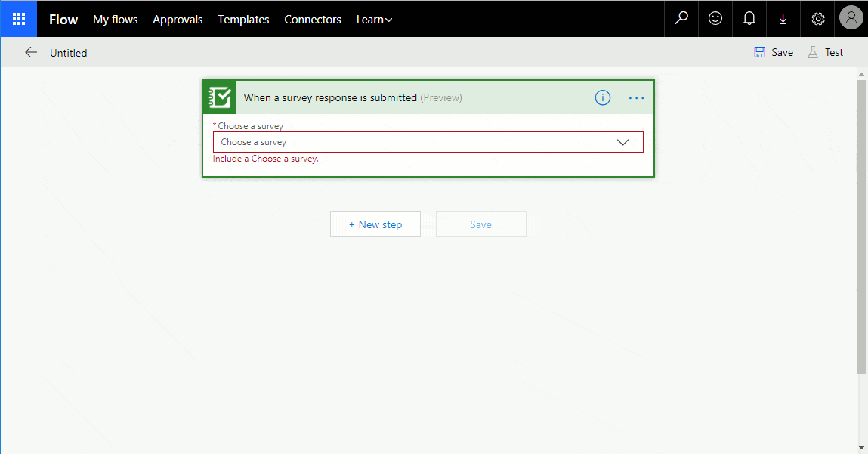
Task: Open Connectors page
Action: pos(313,20)
